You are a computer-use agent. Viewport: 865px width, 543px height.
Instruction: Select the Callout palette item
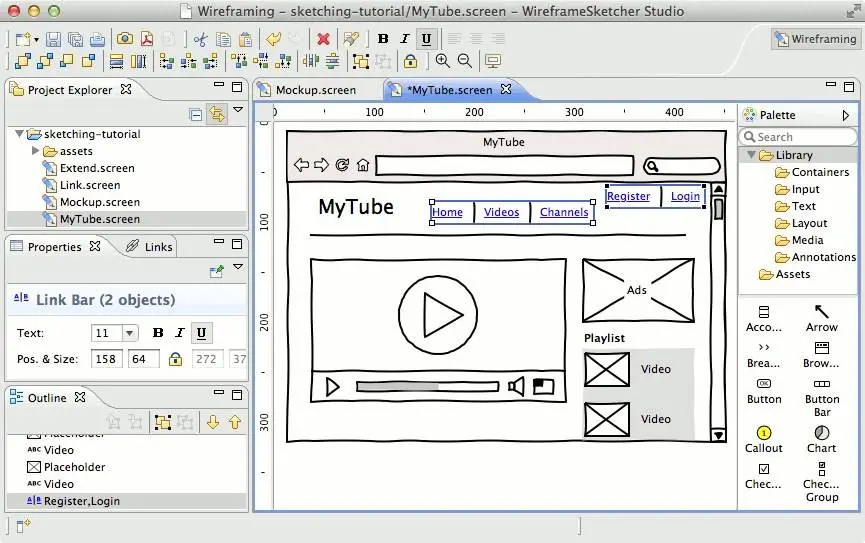click(x=763, y=440)
